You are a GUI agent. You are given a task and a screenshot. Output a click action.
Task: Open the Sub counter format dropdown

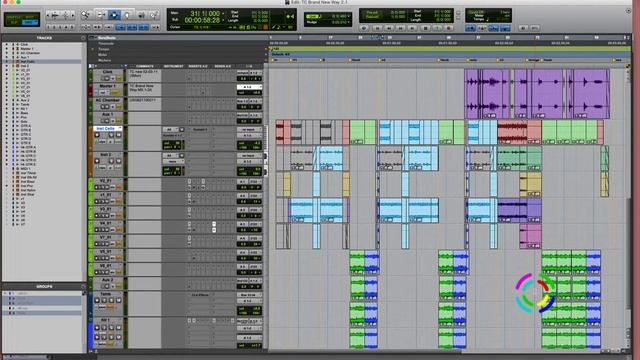click(223, 20)
